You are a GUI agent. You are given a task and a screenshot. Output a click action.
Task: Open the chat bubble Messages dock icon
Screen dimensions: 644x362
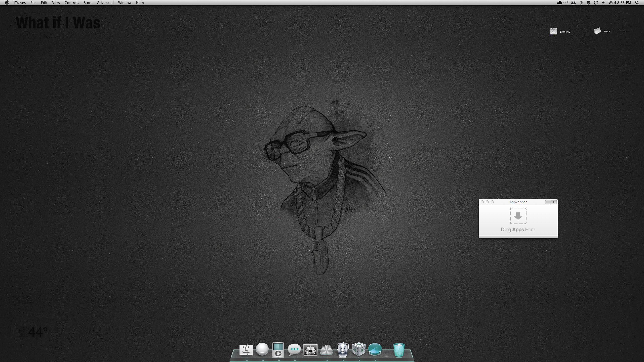[294, 350]
